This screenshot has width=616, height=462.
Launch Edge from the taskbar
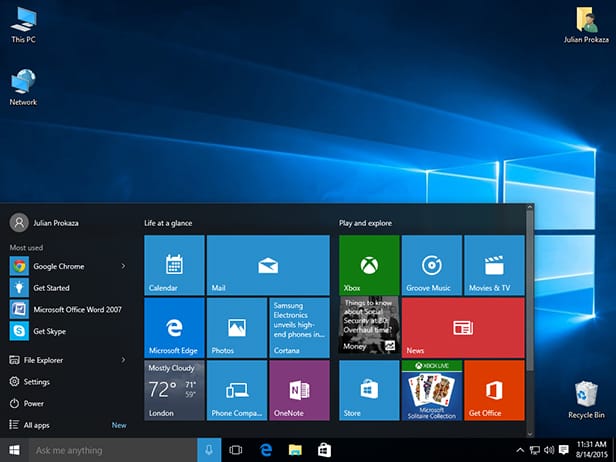(266, 450)
